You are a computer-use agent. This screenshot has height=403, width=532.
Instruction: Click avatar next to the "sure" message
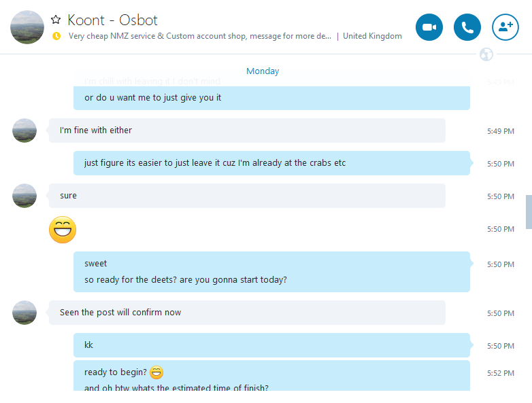(x=24, y=196)
